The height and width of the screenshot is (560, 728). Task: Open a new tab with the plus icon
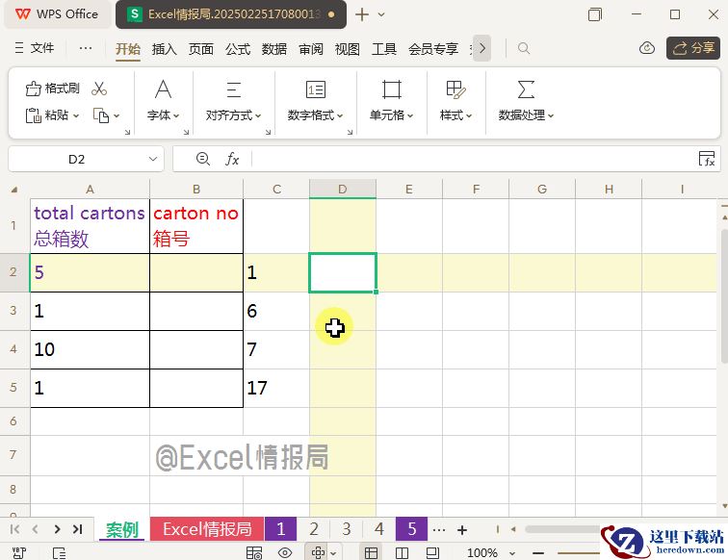pyautogui.click(x=362, y=14)
